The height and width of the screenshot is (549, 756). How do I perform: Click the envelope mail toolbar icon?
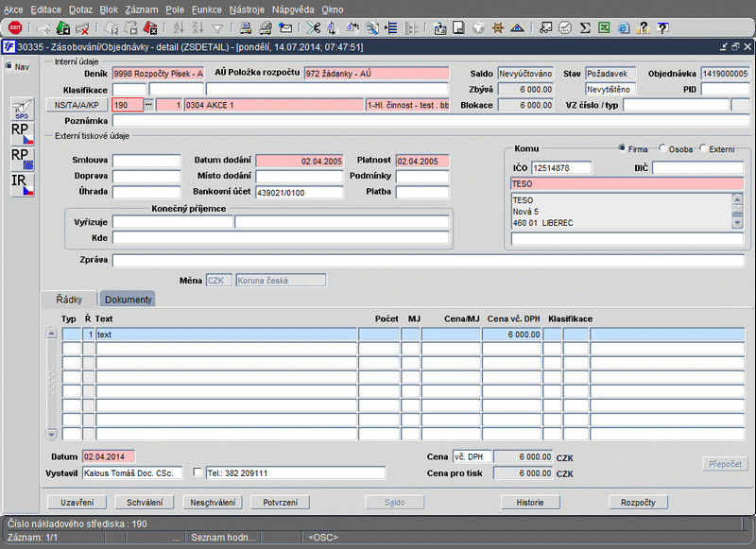point(285,28)
